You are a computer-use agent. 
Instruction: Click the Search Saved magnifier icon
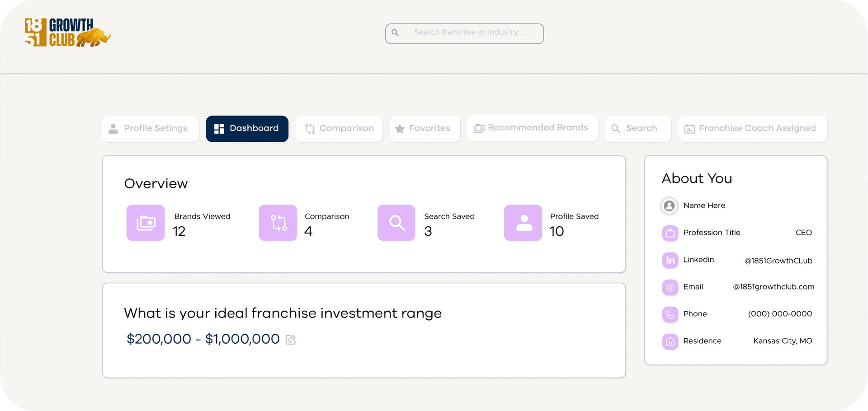pos(396,223)
